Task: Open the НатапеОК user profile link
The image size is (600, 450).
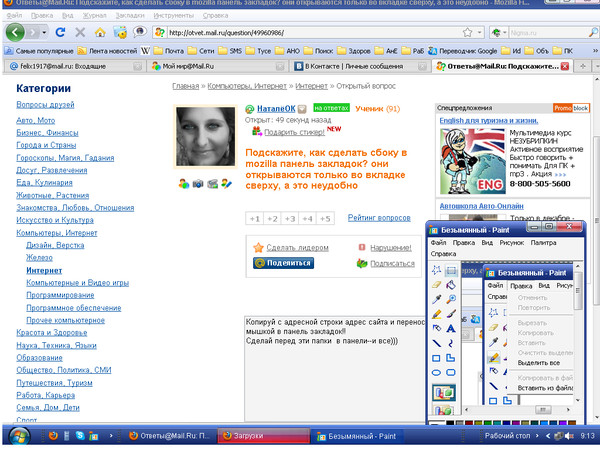Action: click(276, 109)
